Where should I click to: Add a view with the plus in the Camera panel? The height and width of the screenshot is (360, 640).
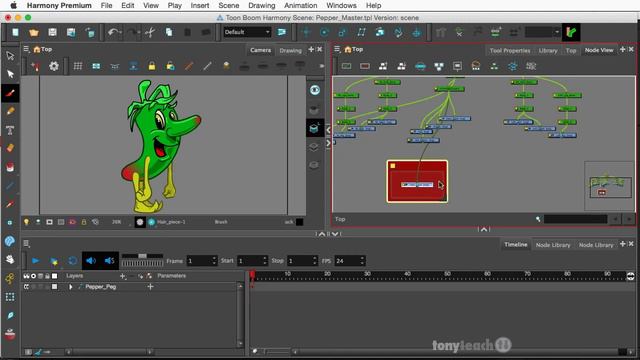311,49
